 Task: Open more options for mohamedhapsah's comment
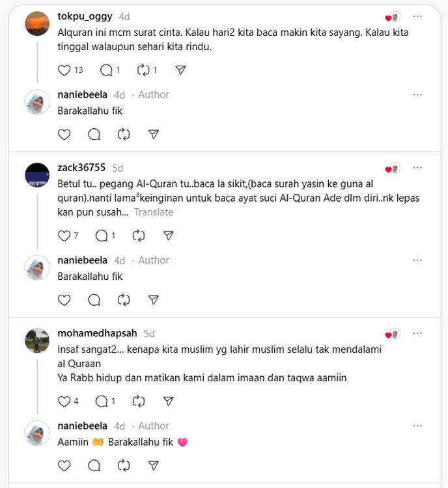(417, 334)
